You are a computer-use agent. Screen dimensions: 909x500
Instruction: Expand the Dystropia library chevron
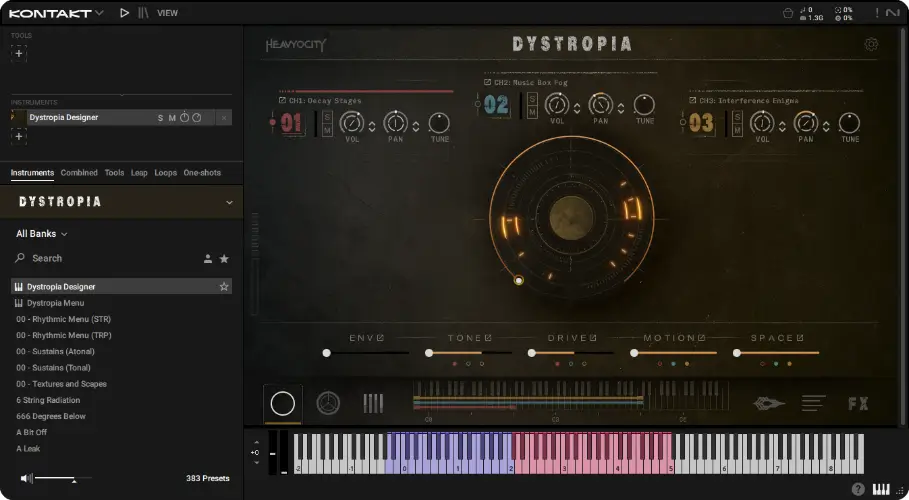click(x=229, y=202)
